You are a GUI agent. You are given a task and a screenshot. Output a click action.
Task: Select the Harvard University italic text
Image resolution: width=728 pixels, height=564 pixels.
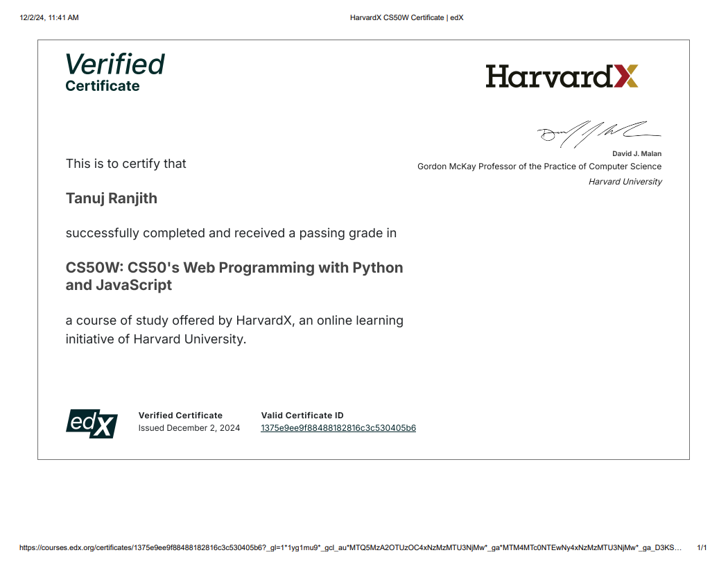pyautogui.click(x=625, y=181)
